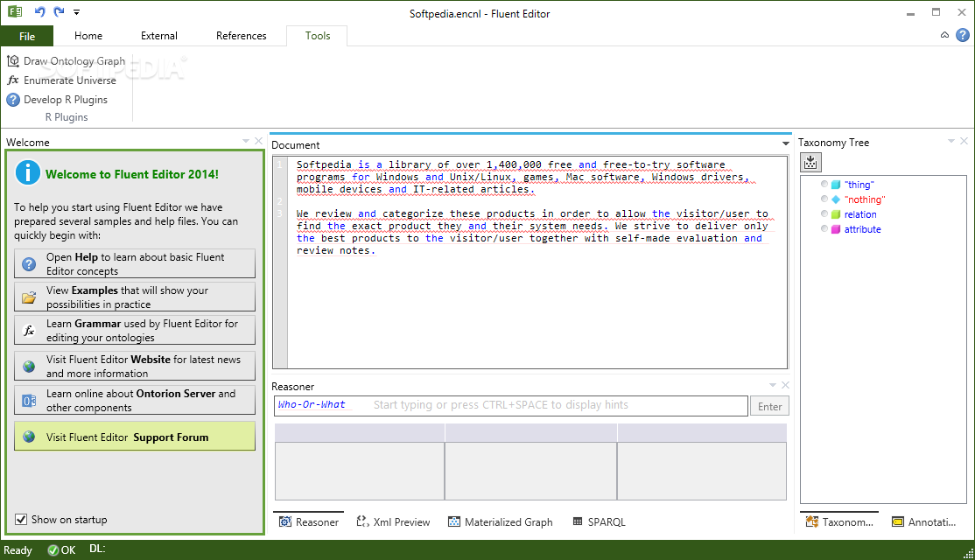The height and width of the screenshot is (560, 975).
Task: View Examples button in Welcome panel
Action: pos(134,297)
